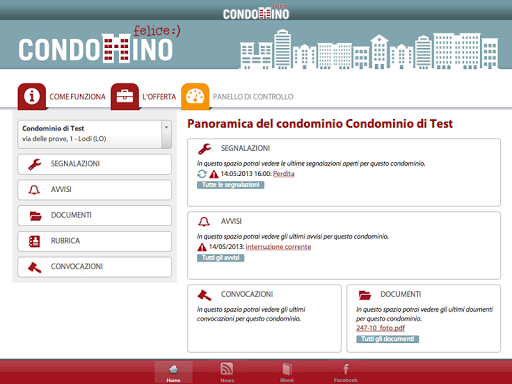The image size is (512, 384).
Task: Click the wrench icon in sidebar Segnalazioni
Action: 35,164
